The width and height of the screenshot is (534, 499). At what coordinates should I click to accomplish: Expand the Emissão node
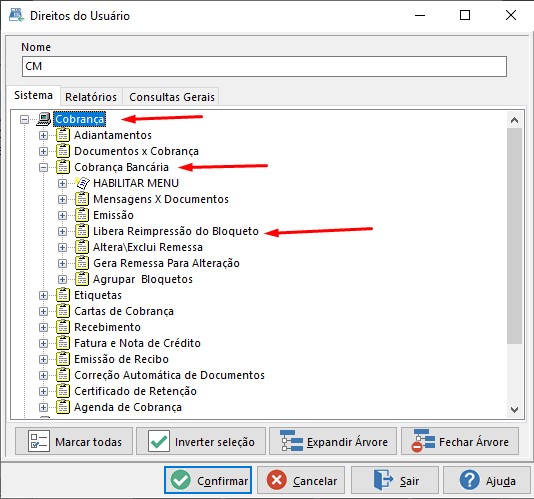coord(62,216)
